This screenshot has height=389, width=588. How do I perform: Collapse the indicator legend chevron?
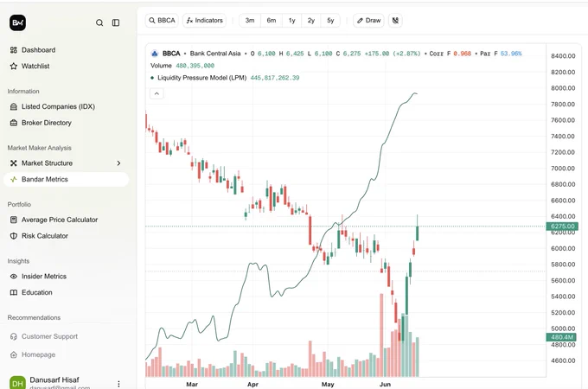(x=157, y=93)
